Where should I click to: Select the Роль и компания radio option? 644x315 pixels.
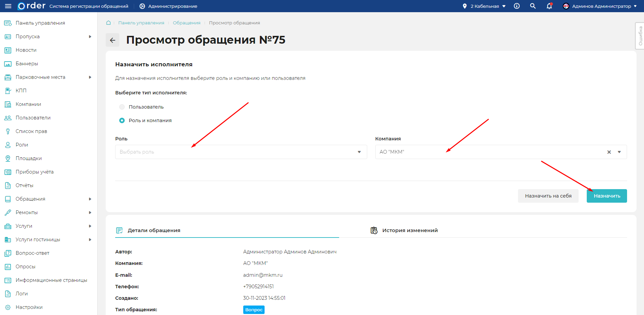122,120
